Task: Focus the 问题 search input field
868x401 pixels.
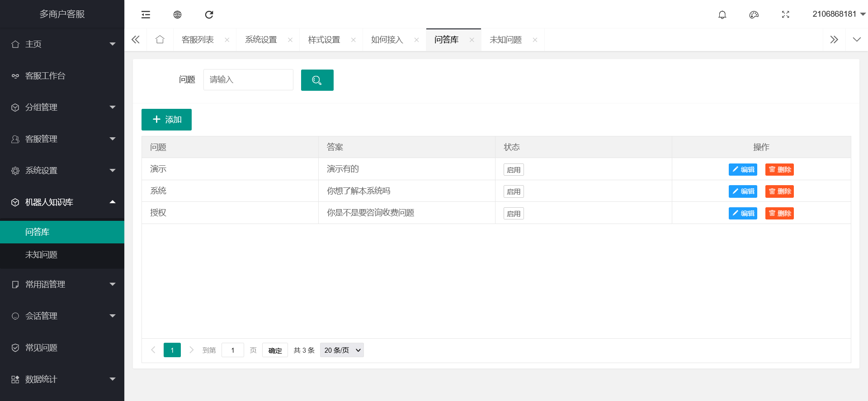Action: pos(248,79)
